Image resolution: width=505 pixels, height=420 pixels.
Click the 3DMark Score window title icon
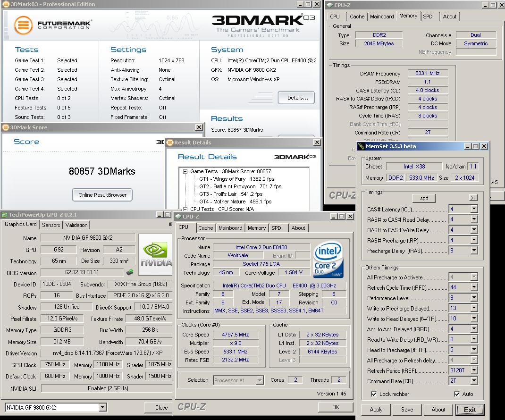6,127
